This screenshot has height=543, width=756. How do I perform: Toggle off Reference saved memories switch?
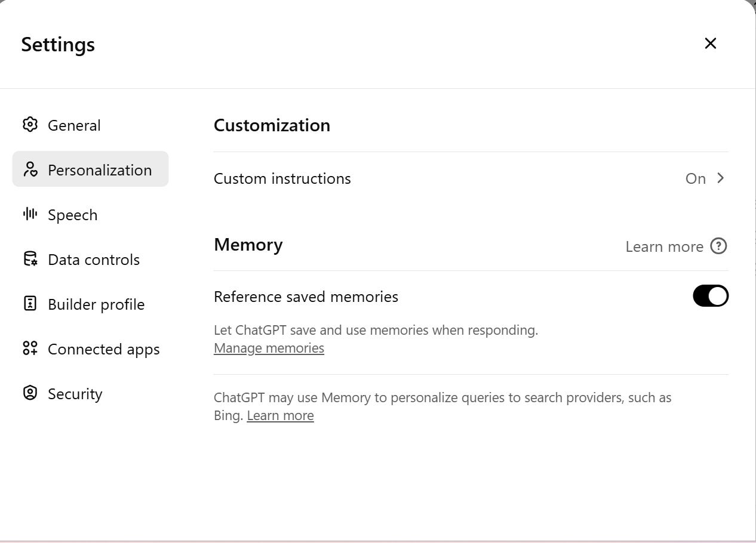pos(710,296)
